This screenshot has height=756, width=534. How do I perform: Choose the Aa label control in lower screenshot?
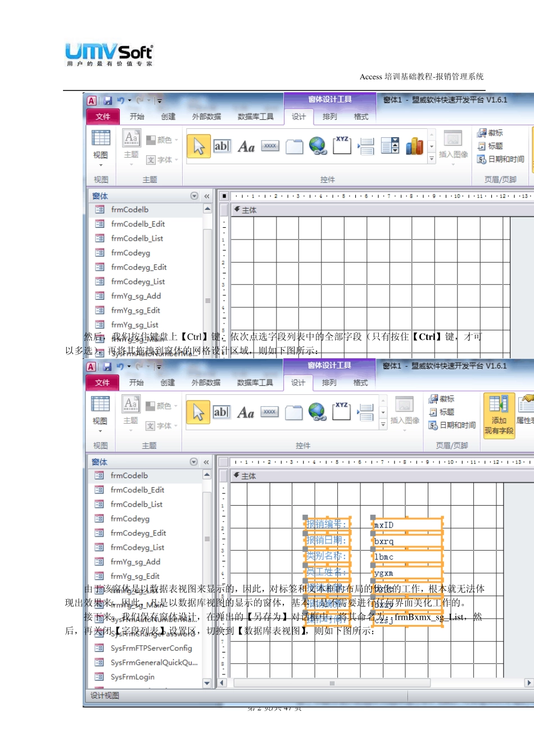click(x=246, y=413)
